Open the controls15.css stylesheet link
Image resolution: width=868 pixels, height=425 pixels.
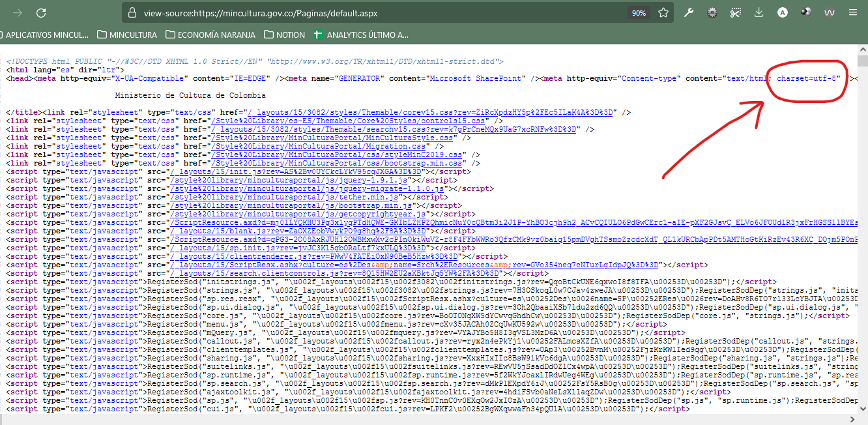pos(348,121)
